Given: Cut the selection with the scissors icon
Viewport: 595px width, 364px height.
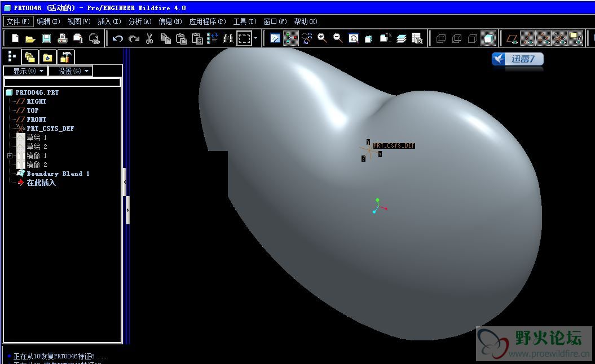Looking at the screenshot, I should [149, 38].
